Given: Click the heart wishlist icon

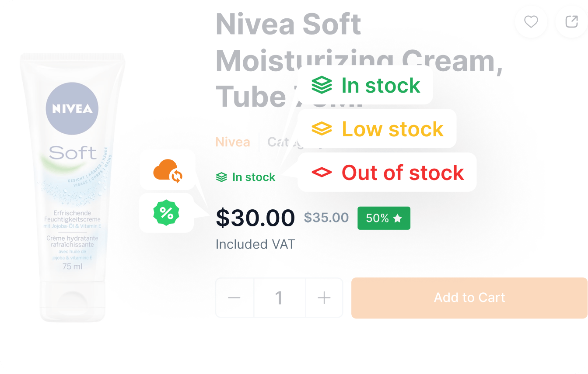Looking at the screenshot, I should click(x=531, y=22).
